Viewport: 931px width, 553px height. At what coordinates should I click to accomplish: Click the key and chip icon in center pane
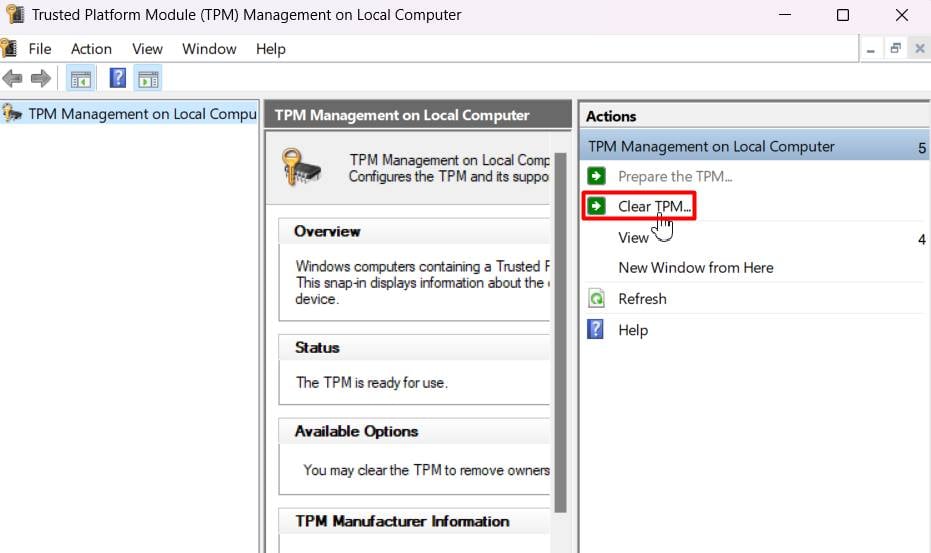[x=301, y=168]
